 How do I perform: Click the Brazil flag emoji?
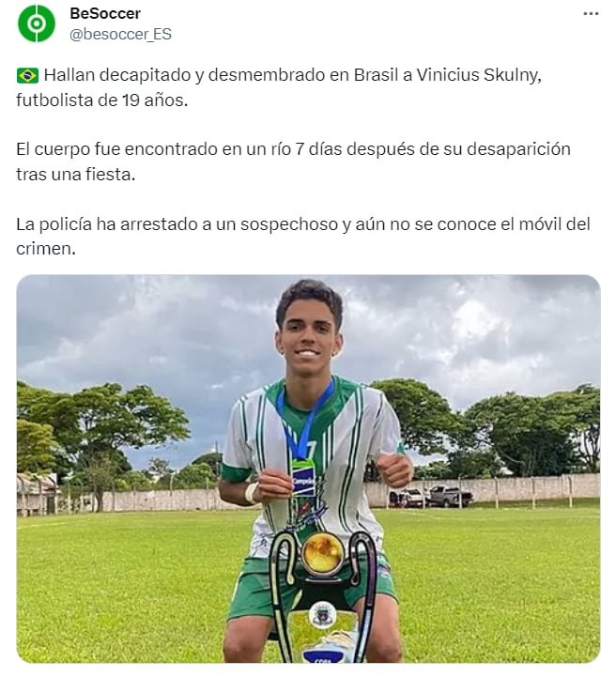[27, 75]
